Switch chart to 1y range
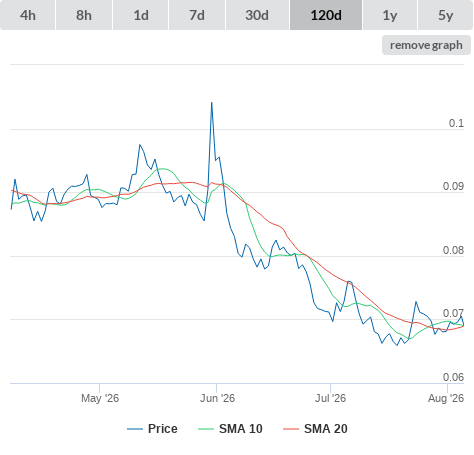The image size is (474, 455). pyautogui.click(x=390, y=15)
